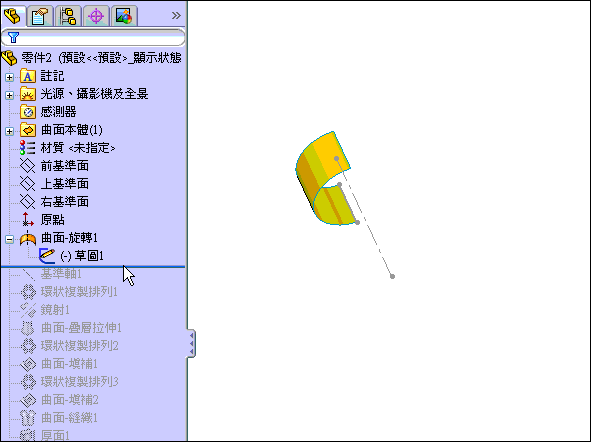
Task: Select the 感測器 sensors icon
Action: [28, 112]
